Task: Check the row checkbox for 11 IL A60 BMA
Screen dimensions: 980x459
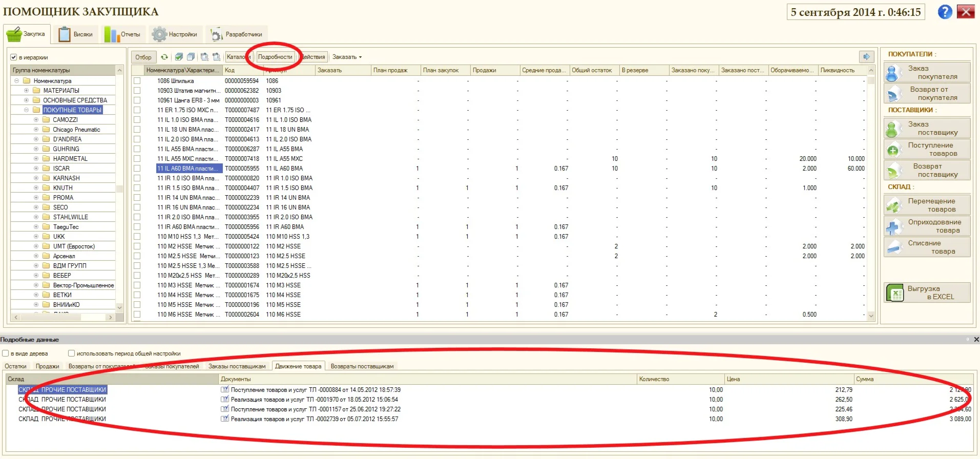Action: pos(137,168)
